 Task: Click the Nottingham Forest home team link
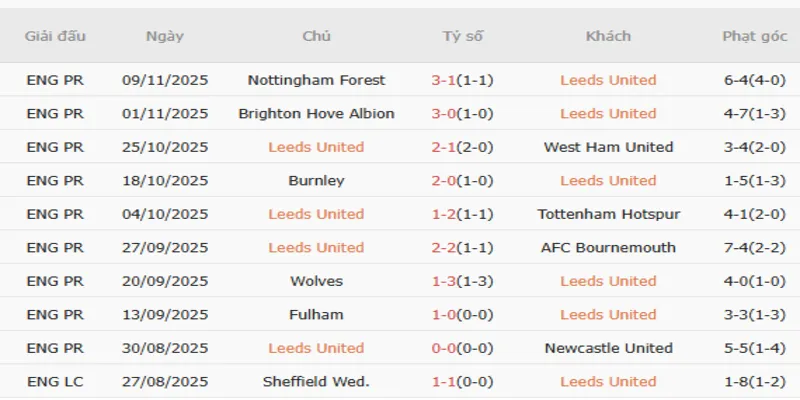point(316,80)
